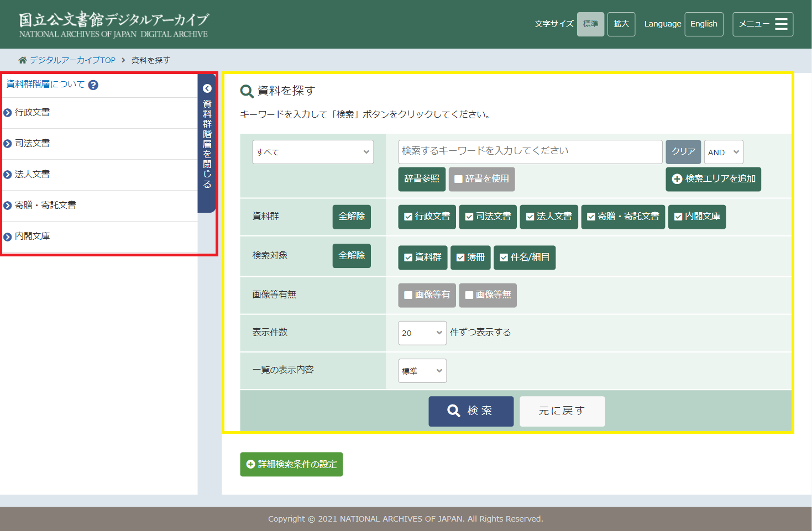Expand the 行政文書 arrow icon
812x531 pixels.
pyautogui.click(x=8, y=113)
